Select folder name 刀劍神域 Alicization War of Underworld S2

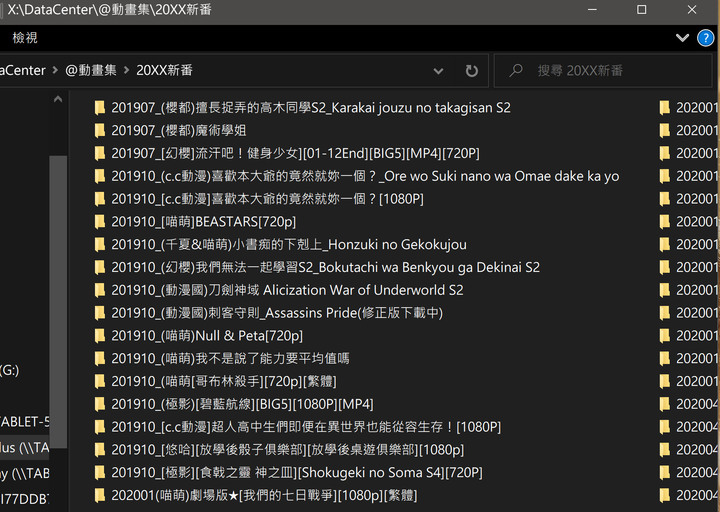(x=287, y=290)
